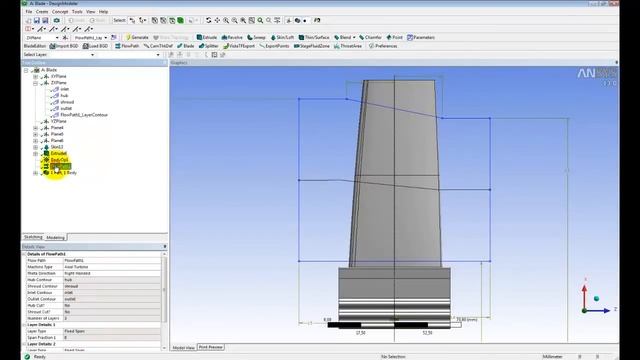Image resolution: width=640 pixels, height=360 pixels.
Task: Select the outlet sketch in tree
Action: pos(66,109)
